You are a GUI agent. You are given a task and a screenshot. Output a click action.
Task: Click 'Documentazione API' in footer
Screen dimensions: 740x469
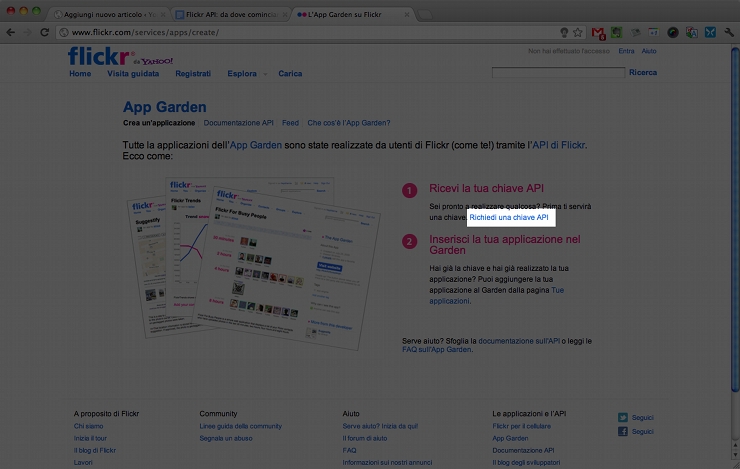(523, 451)
